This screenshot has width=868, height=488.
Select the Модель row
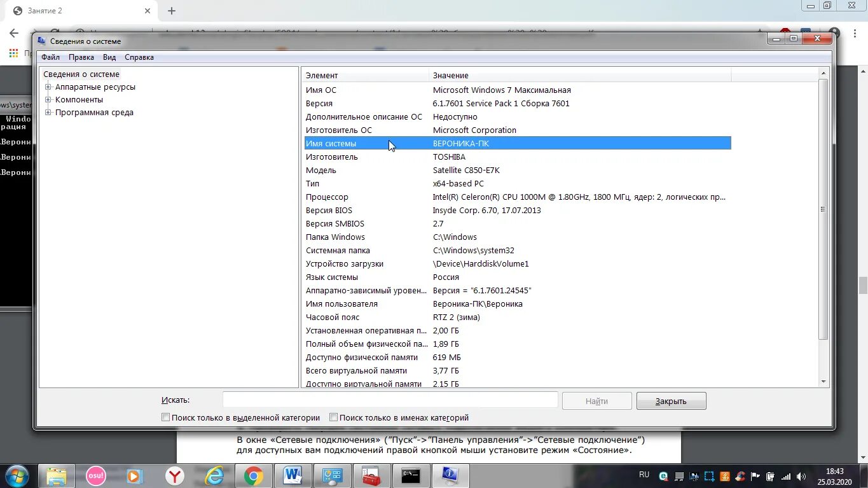click(518, 171)
